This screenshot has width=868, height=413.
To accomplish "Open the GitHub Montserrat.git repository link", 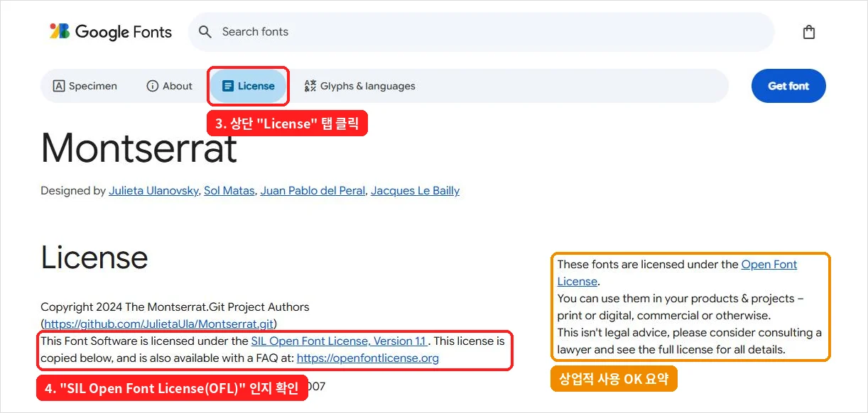I will coord(158,324).
